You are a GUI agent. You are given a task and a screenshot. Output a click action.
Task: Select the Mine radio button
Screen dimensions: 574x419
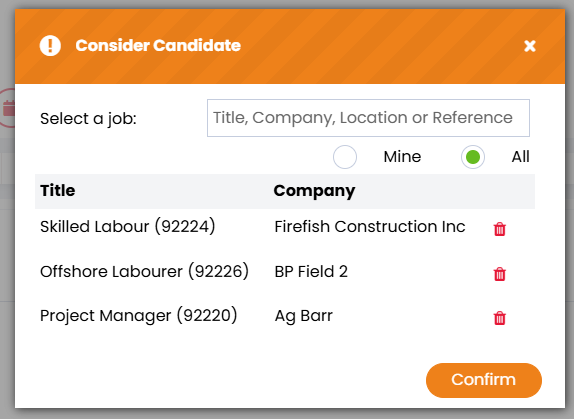click(345, 157)
